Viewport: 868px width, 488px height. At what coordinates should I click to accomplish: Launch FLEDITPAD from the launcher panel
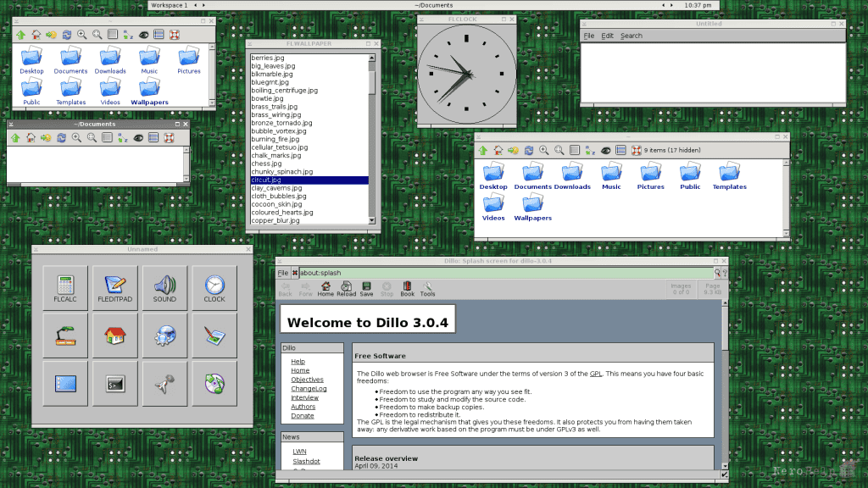pyautogui.click(x=115, y=288)
